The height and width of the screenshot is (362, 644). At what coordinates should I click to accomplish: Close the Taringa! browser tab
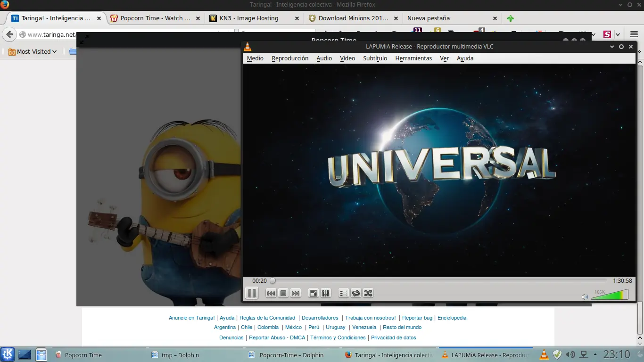point(99,18)
